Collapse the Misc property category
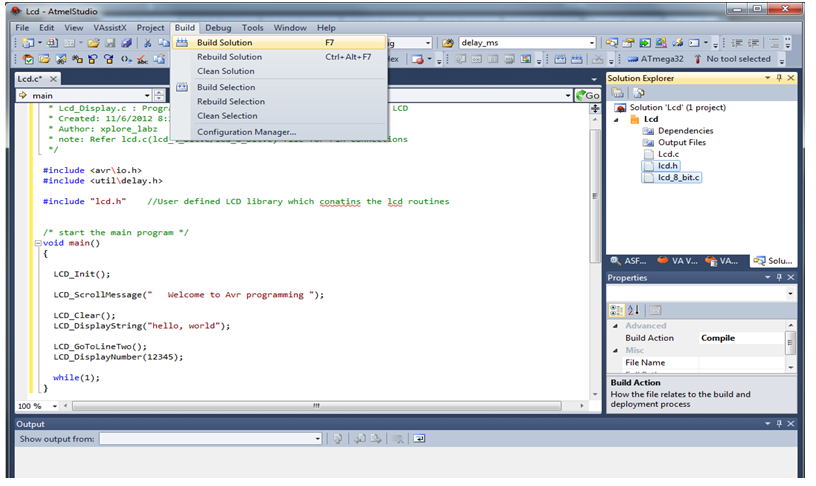Screen dimensions: 816x486 point(616,350)
